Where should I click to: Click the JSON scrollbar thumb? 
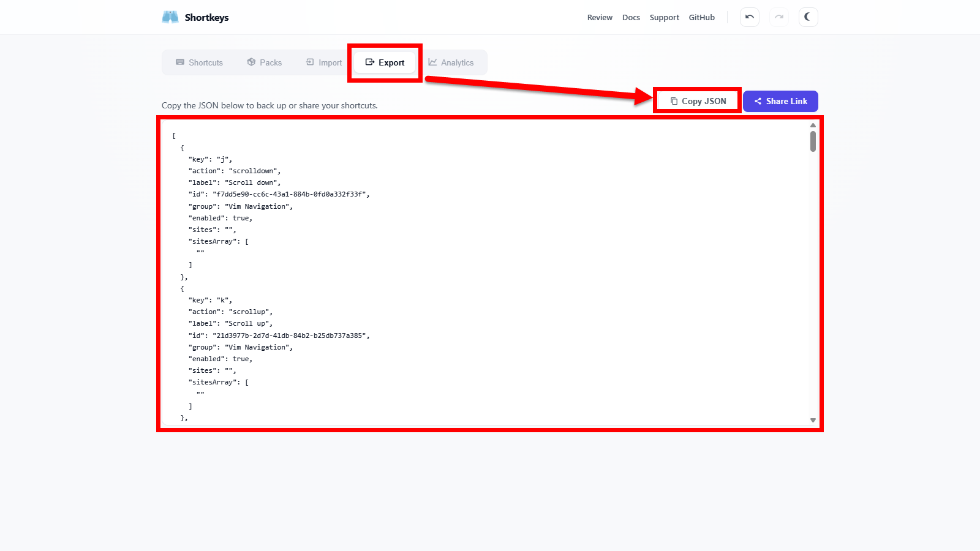click(813, 141)
